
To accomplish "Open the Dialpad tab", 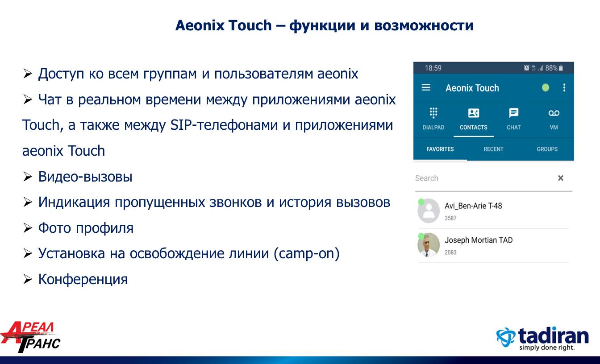I will 433,119.
